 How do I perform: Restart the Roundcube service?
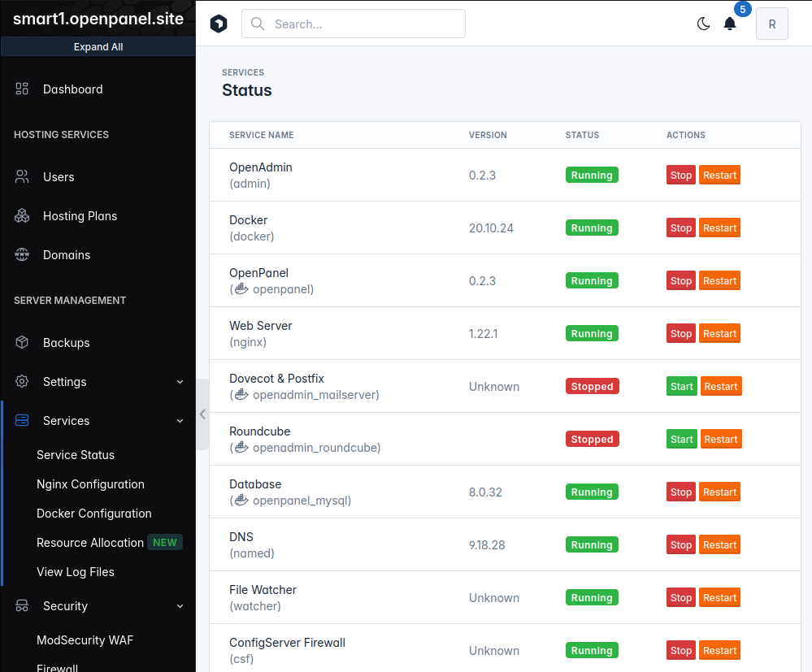pyautogui.click(x=721, y=439)
